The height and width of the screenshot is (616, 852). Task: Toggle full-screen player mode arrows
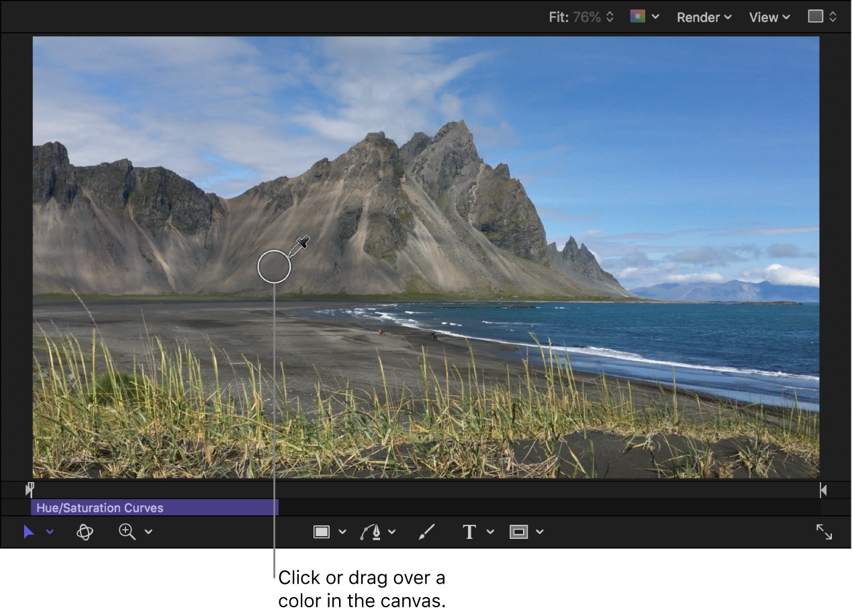click(x=824, y=532)
